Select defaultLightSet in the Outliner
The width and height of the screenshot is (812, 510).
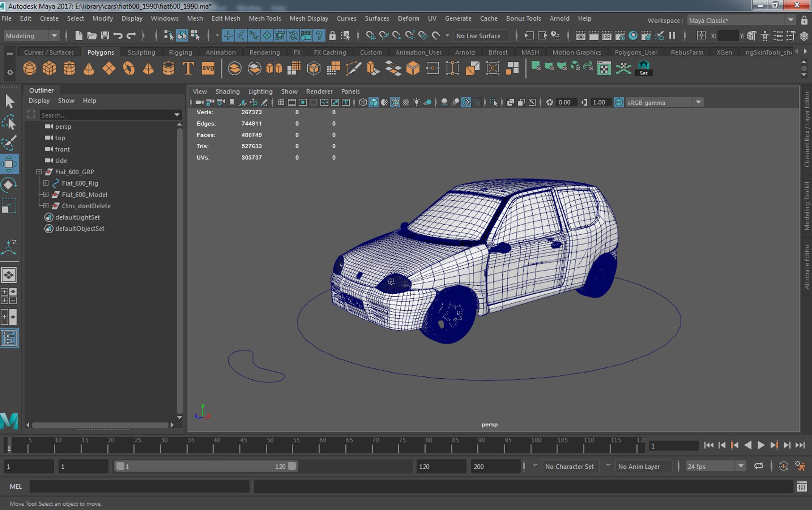click(77, 217)
